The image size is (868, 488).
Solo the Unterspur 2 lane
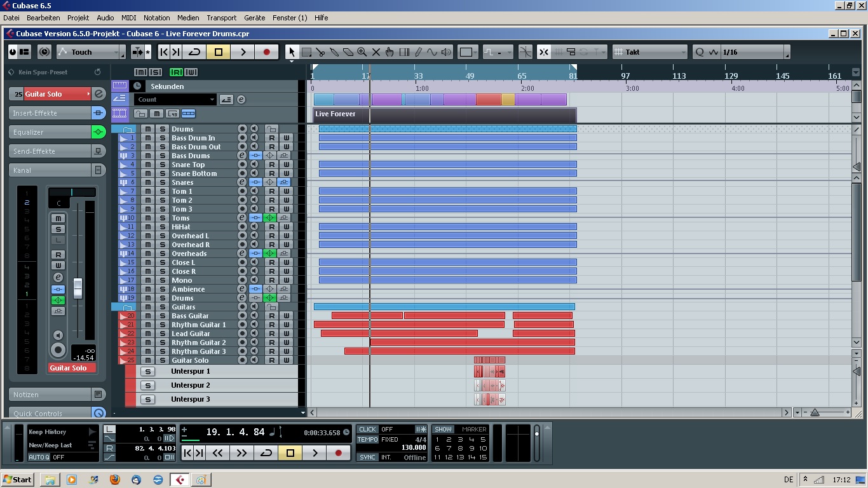pos(147,385)
